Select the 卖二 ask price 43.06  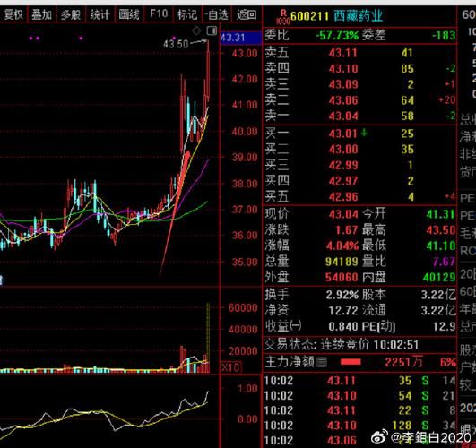pos(343,100)
